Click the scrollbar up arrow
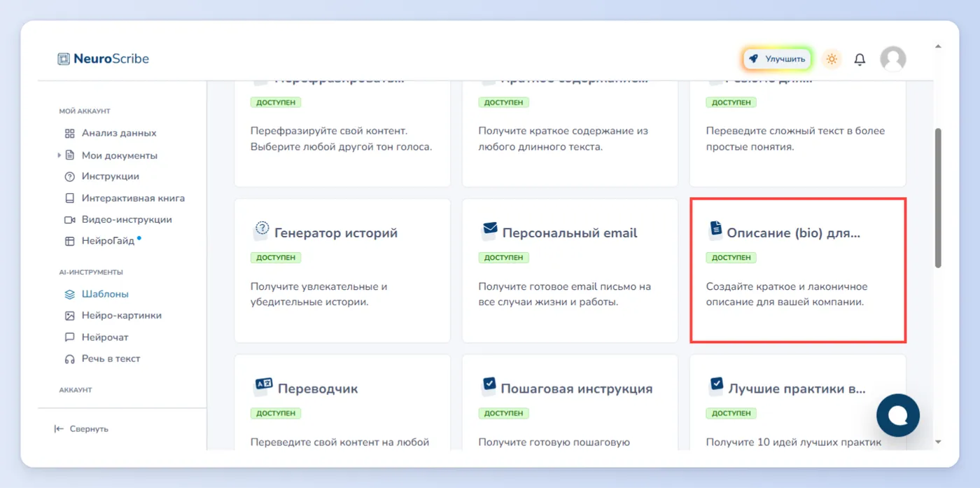This screenshot has width=980, height=488. tap(938, 47)
